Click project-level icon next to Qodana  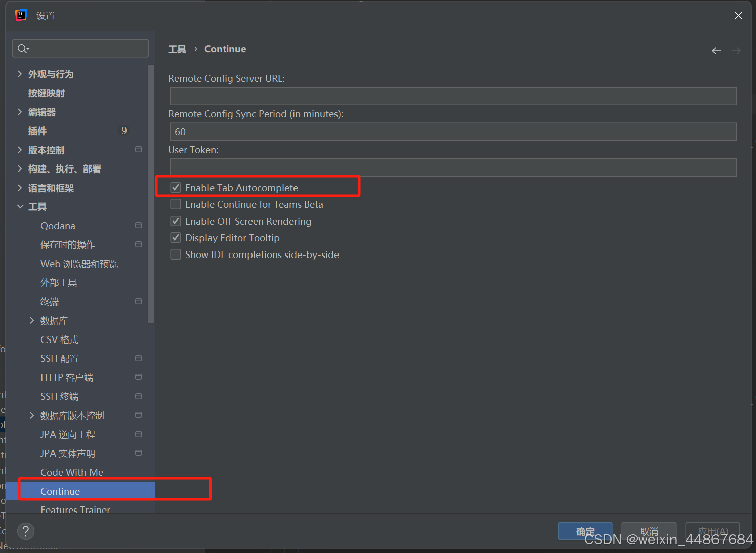pyautogui.click(x=138, y=225)
